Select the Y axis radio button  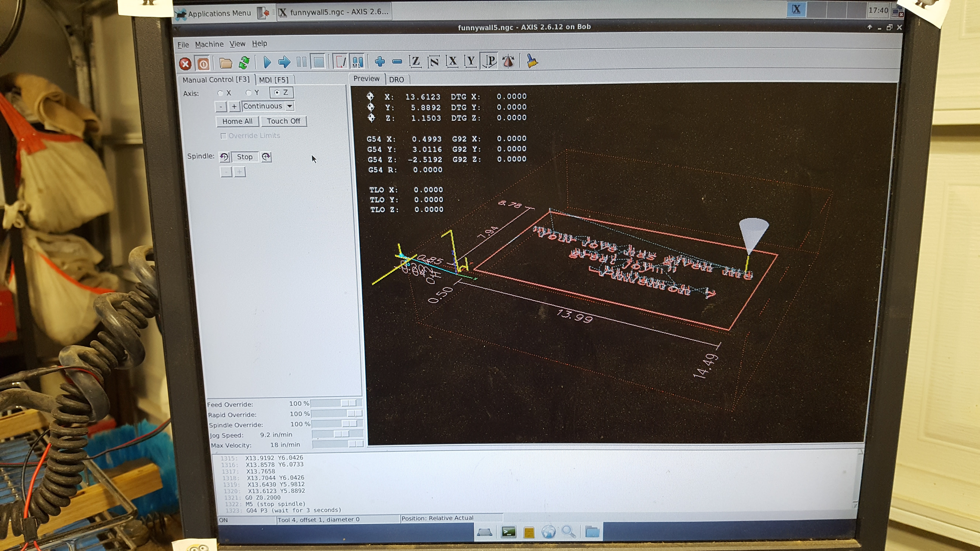pyautogui.click(x=249, y=92)
